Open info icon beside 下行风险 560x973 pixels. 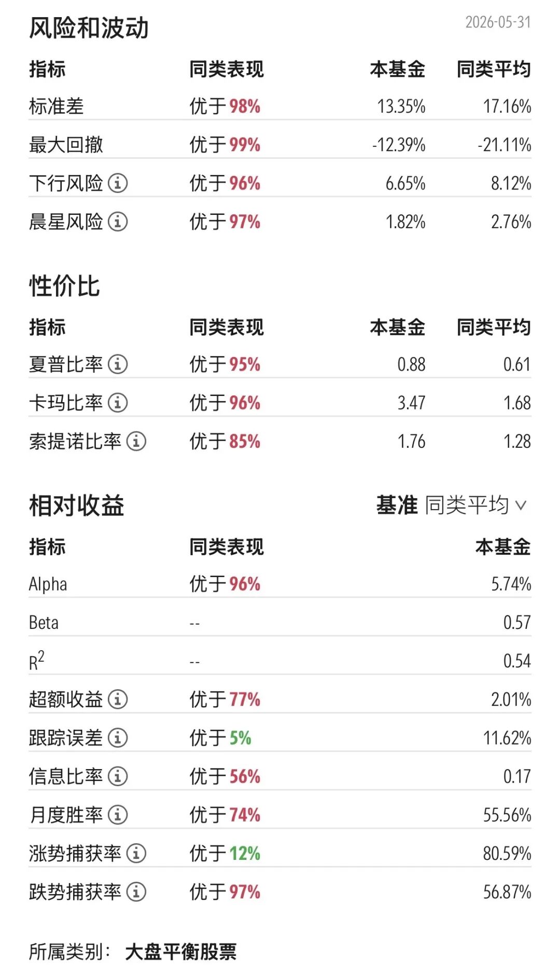coord(118,183)
